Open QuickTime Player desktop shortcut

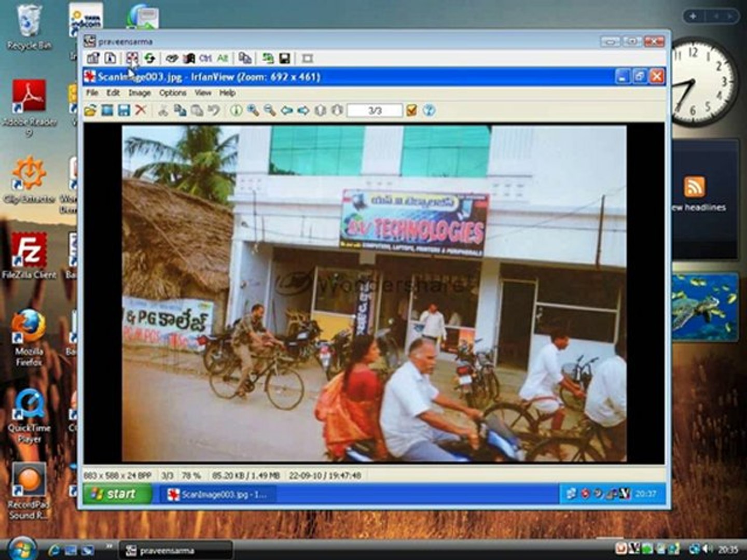pos(29,415)
